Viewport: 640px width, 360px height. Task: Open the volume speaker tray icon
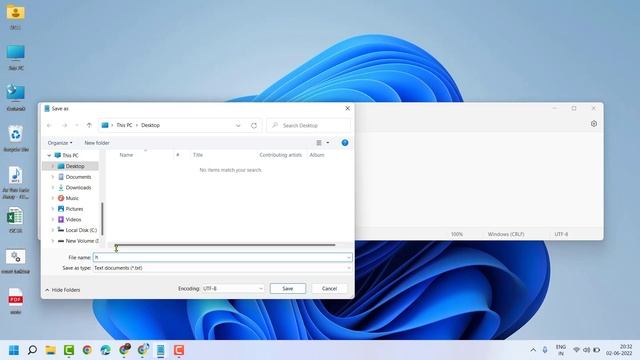[587, 350]
